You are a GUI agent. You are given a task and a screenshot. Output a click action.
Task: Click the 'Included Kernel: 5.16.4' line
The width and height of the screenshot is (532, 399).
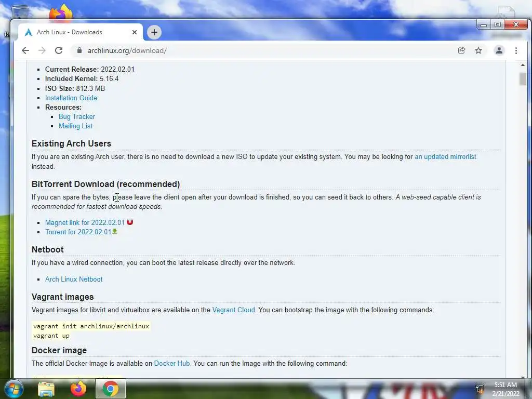pos(82,79)
